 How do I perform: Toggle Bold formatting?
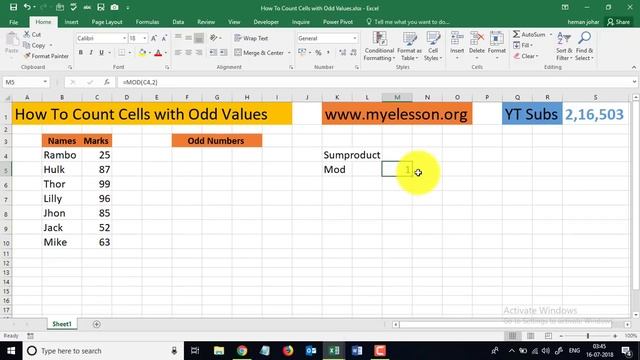(80, 53)
